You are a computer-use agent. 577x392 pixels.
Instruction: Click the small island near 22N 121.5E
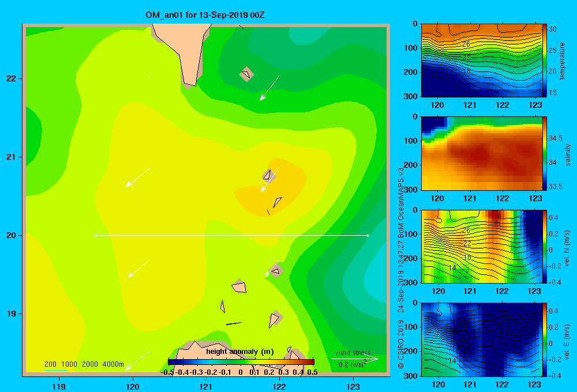[246, 74]
